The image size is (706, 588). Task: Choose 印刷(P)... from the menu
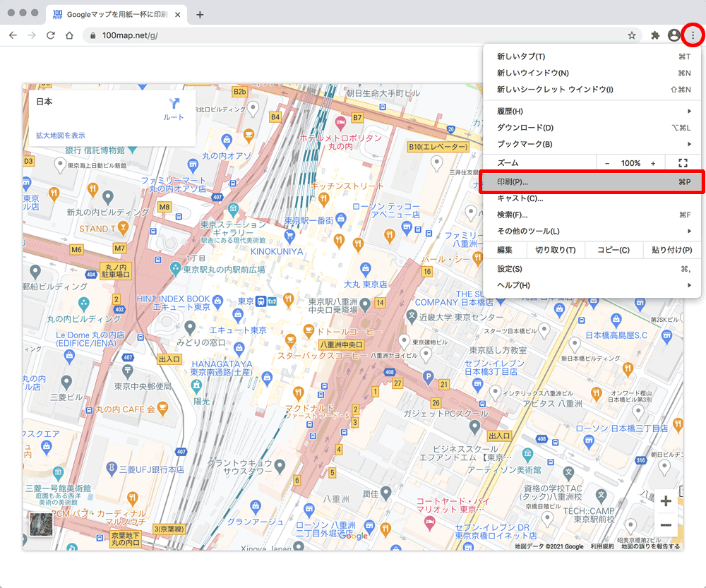(592, 182)
